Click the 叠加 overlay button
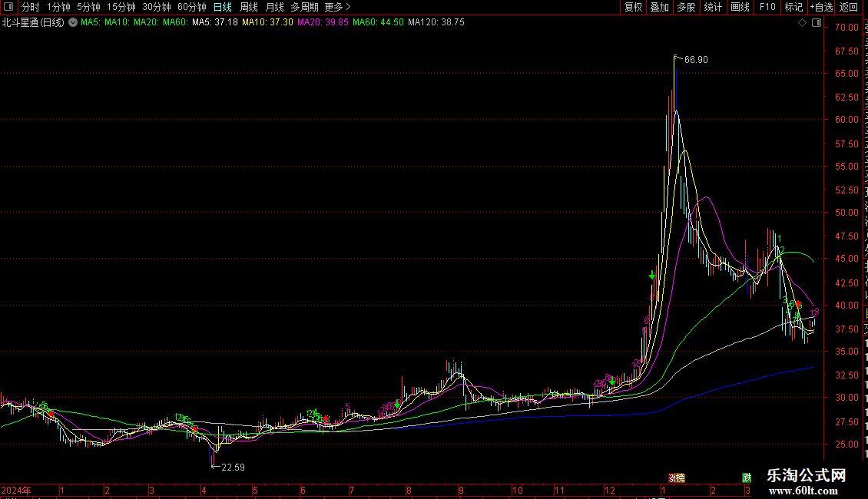 [659, 7]
